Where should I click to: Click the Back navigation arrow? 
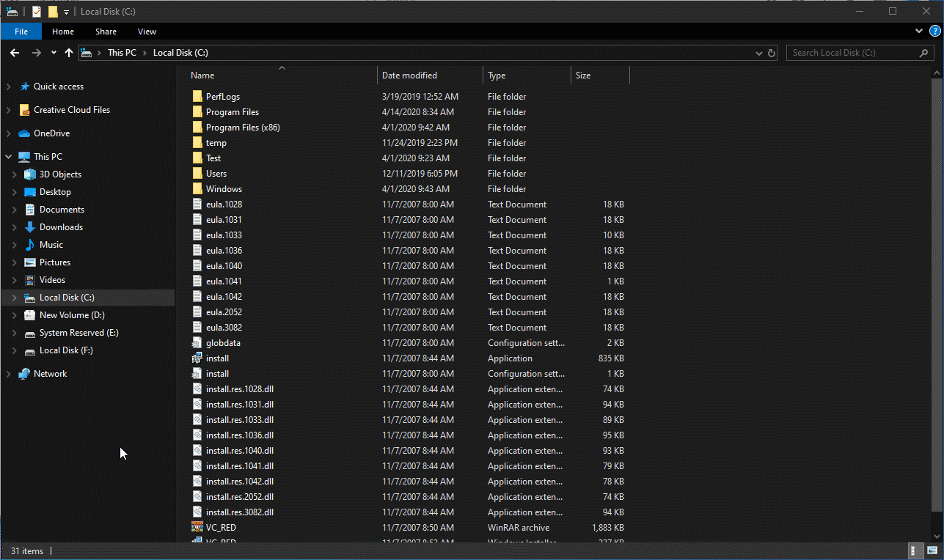(x=15, y=53)
